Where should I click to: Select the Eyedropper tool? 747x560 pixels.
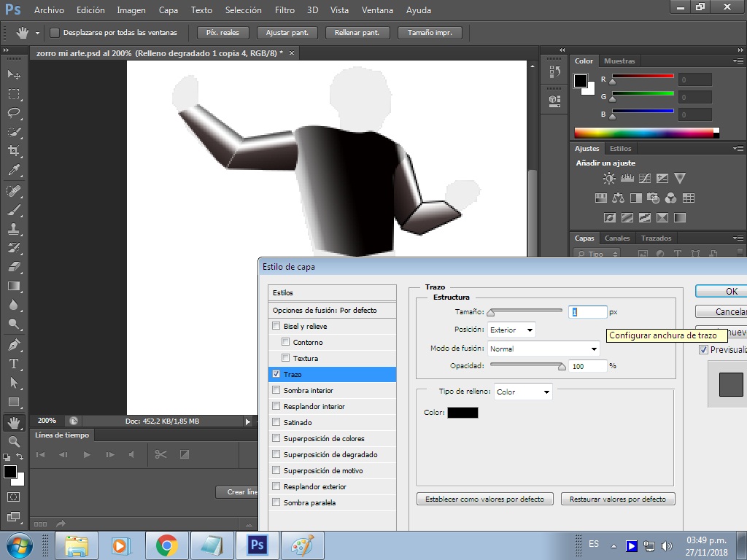(x=14, y=171)
